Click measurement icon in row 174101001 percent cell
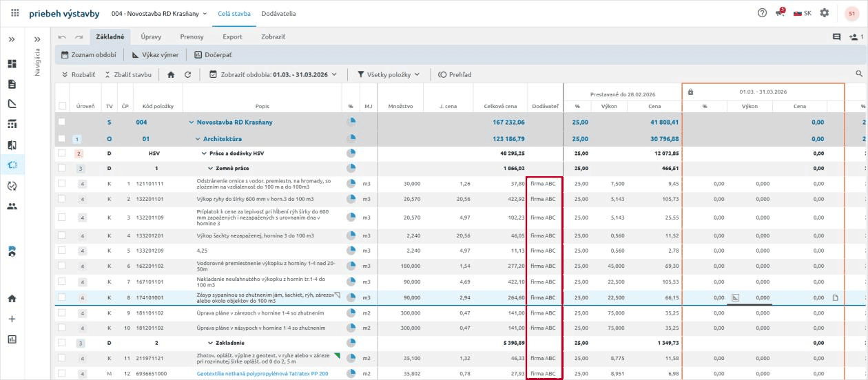Viewport: 868px width, 380px height. pyautogui.click(x=735, y=297)
